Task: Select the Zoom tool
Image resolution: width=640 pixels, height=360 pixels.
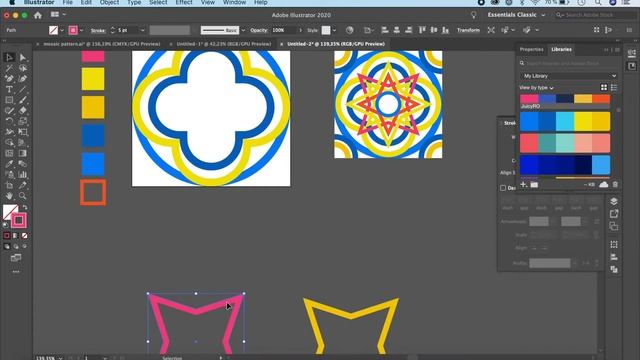Action: coord(23,196)
